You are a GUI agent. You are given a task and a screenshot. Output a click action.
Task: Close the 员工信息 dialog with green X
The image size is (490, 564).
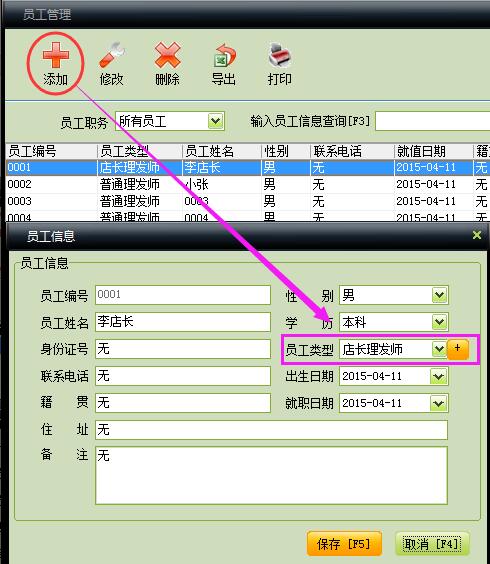pos(477,235)
